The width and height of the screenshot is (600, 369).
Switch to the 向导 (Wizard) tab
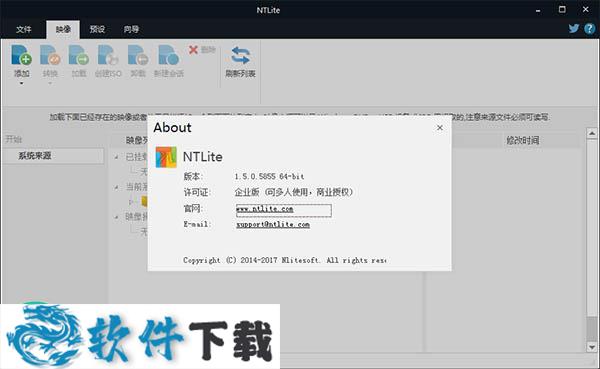point(131,29)
